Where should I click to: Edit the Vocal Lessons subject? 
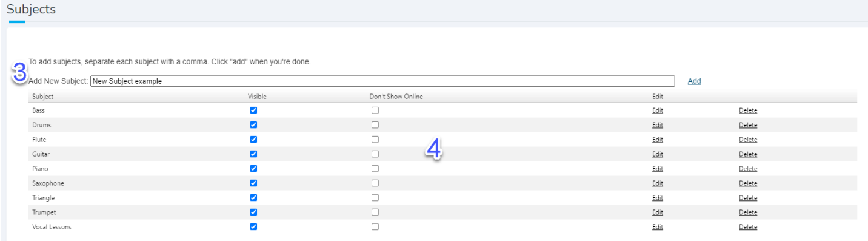[657, 227]
